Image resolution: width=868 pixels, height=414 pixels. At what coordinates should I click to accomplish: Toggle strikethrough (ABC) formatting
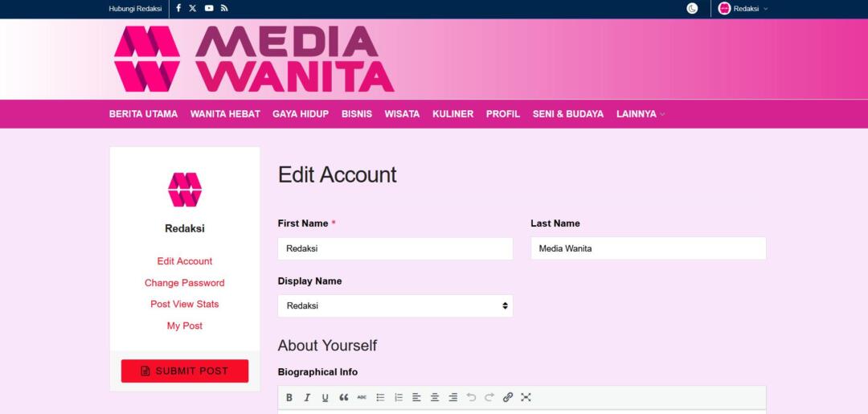[x=362, y=397]
